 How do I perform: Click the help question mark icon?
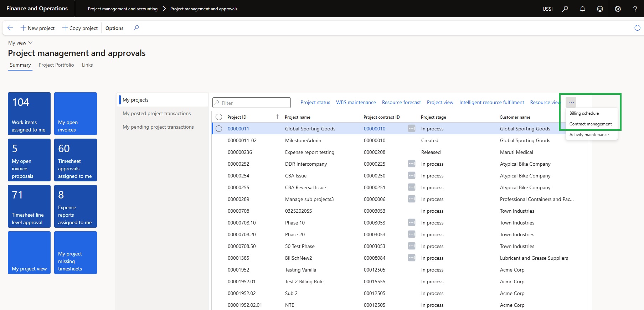pos(635,9)
